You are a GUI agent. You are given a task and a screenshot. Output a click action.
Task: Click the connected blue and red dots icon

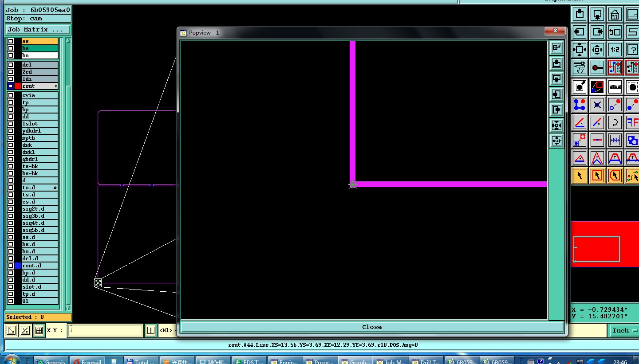[580, 105]
